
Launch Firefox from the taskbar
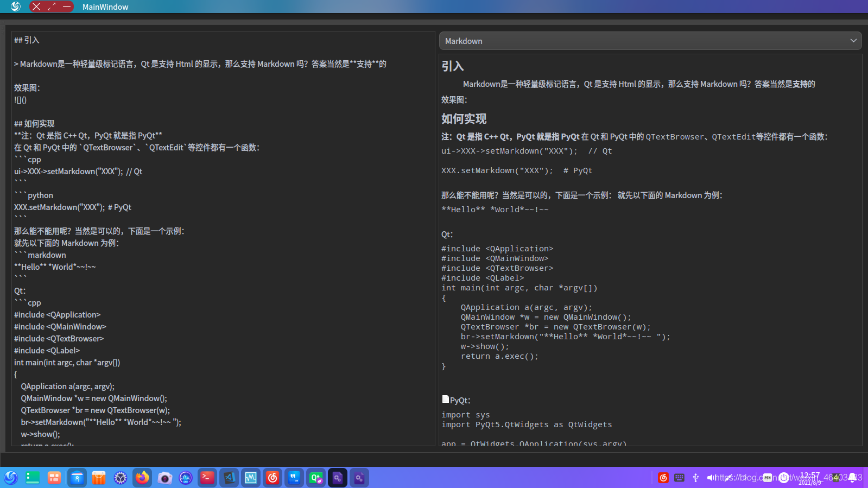click(142, 478)
